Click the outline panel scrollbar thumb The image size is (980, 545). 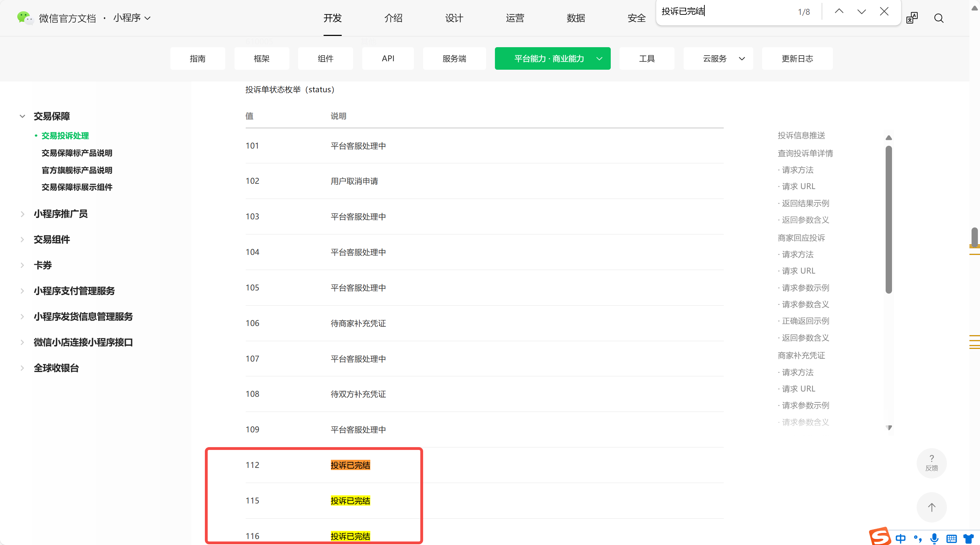pos(888,221)
